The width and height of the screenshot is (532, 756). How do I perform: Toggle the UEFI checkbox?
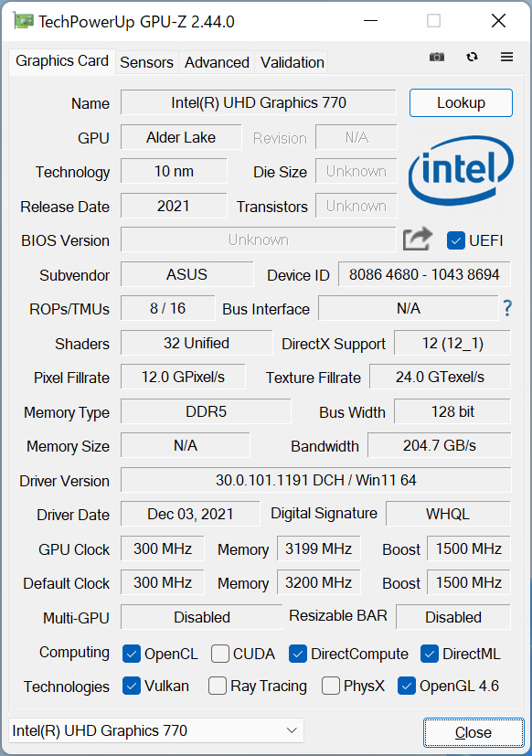click(x=456, y=240)
